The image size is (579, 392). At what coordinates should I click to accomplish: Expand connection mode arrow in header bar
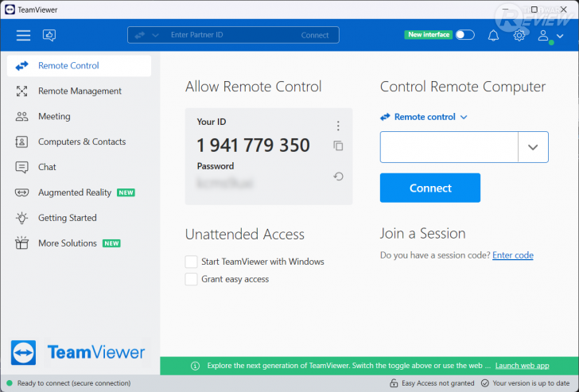[155, 35]
